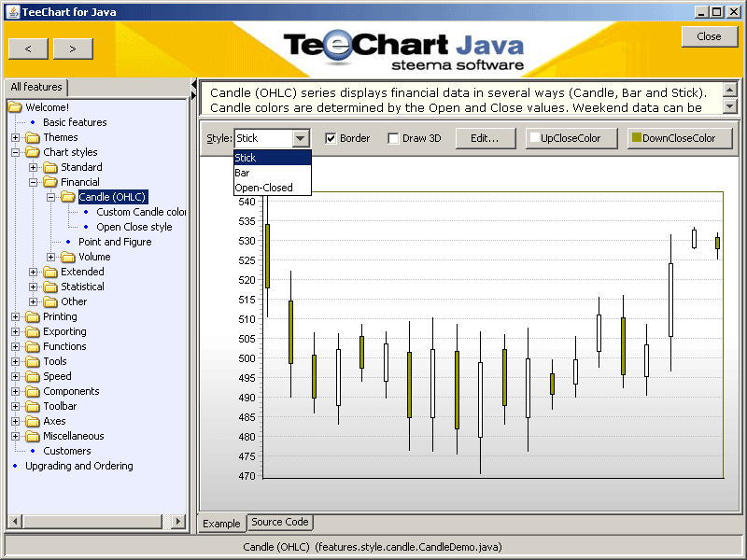Click description scrollbar down arrow

pos(730,105)
